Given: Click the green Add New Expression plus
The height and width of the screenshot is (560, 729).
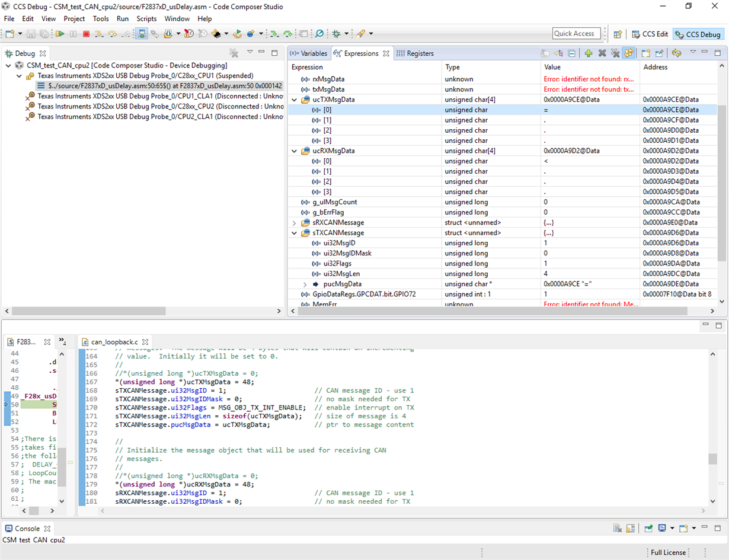Looking at the screenshot, I should coord(589,53).
